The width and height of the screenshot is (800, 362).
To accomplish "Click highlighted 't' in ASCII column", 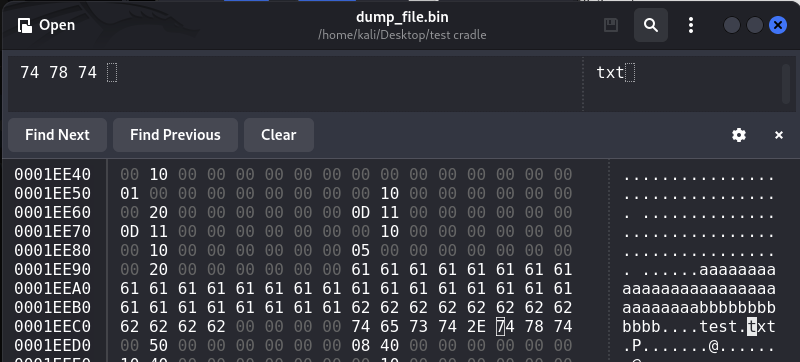I will coord(752,326).
